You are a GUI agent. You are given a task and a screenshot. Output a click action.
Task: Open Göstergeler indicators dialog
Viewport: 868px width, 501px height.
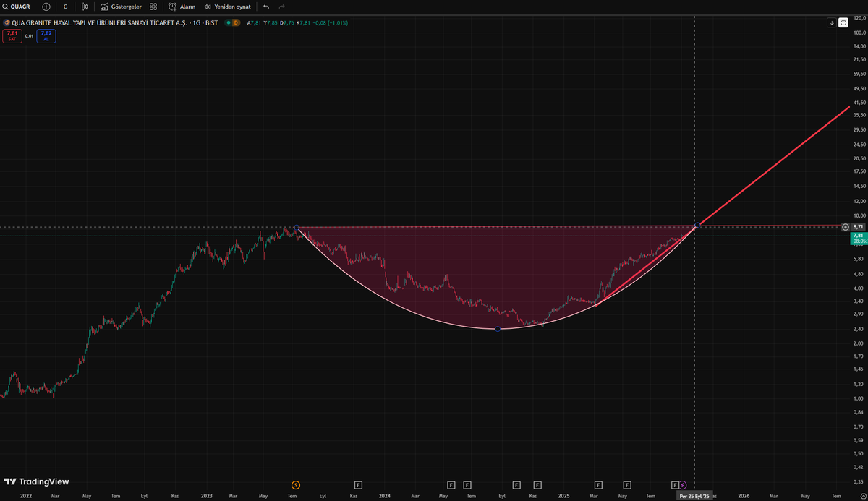(x=121, y=7)
